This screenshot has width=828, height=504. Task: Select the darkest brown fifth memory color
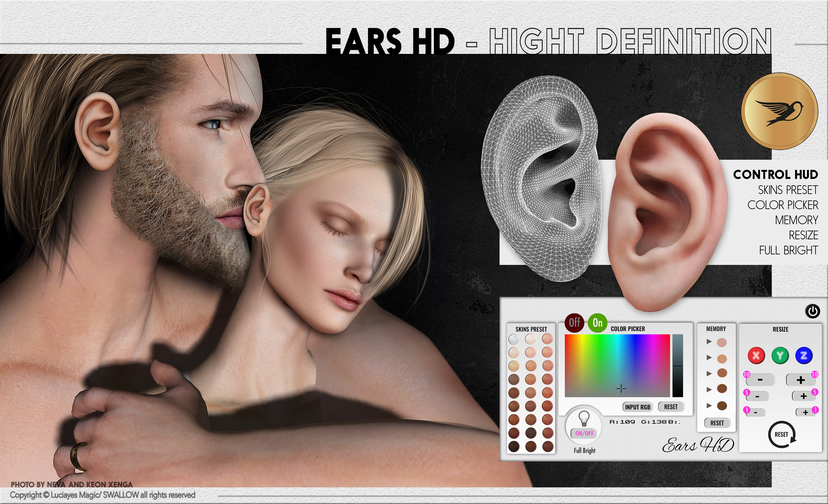(x=722, y=406)
